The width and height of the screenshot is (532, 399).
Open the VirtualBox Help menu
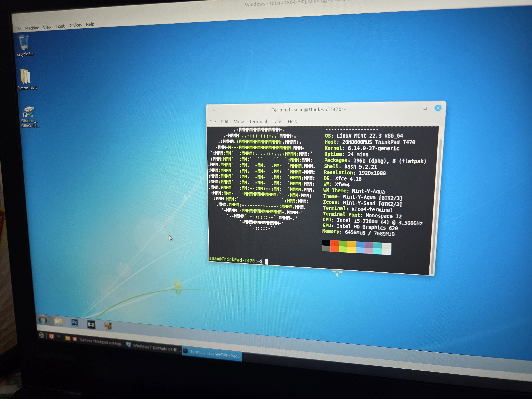(90, 24)
